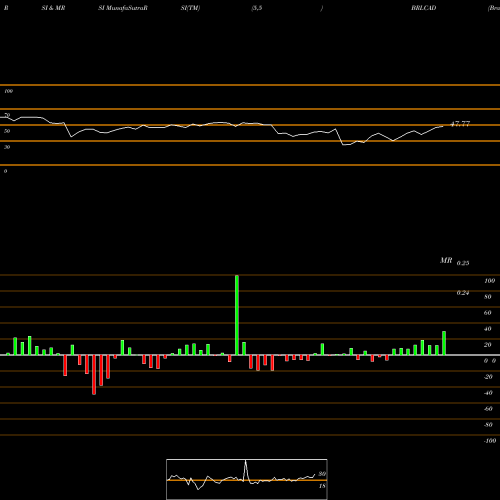Viewport: 500px width, 500px height.
Task: Click the 30 label on RSI axis
Action: pos(7,147)
